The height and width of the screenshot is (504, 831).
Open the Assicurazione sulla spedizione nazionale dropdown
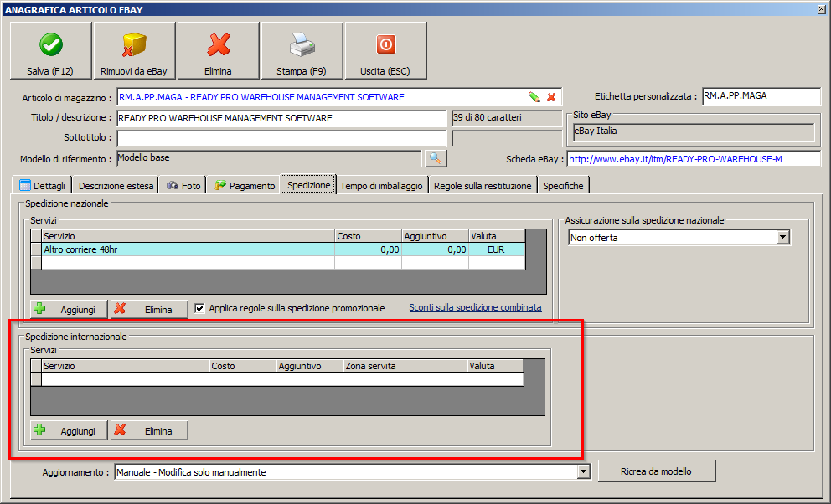(x=782, y=237)
